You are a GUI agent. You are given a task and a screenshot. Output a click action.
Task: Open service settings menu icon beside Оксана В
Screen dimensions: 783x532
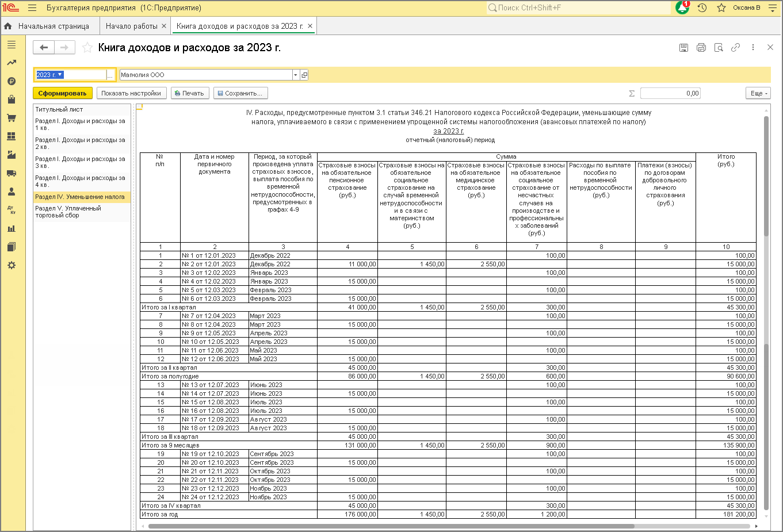pyautogui.click(x=773, y=8)
